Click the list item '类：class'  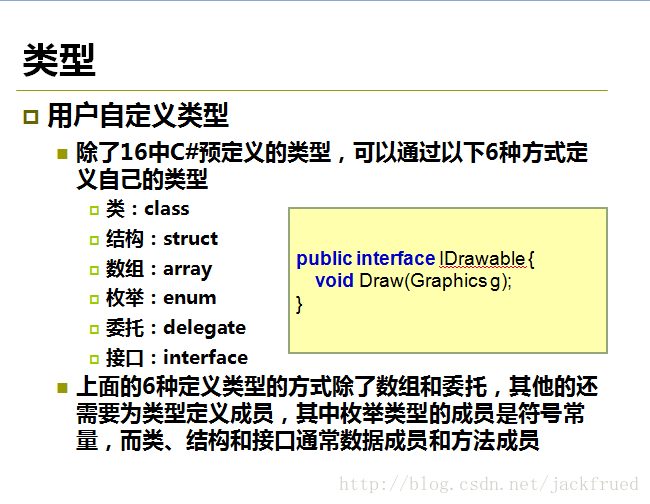point(148,208)
